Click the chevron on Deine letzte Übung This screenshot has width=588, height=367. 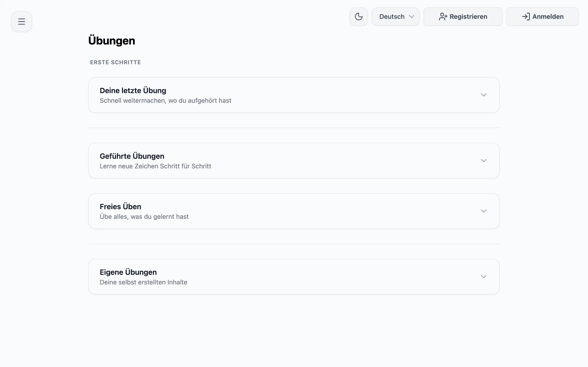pyautogui.click(x=483, y=95)
